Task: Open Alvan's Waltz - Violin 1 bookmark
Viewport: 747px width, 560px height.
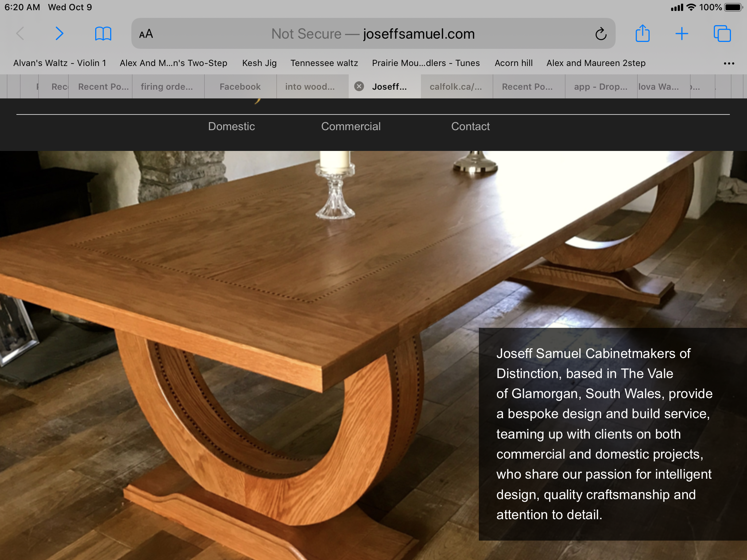Action: pyautogui.click(x=60, y=63)
